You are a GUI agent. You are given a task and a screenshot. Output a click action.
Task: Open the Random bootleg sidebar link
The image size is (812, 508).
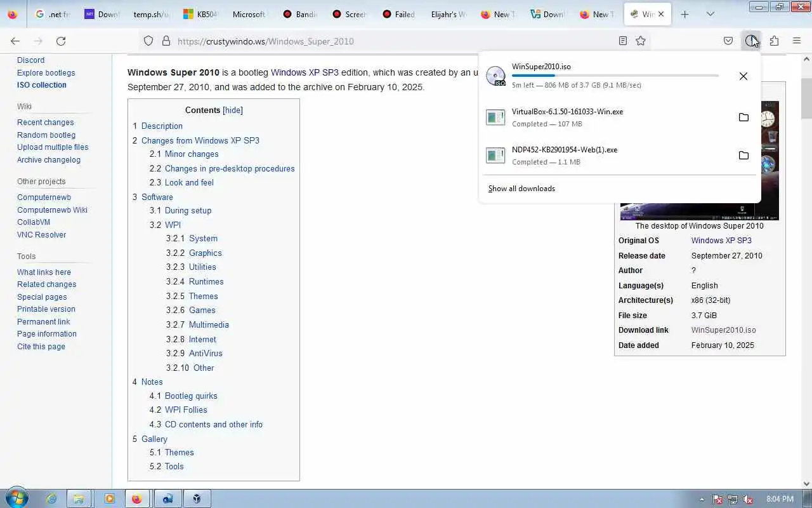pyautogui.click(x=46, y=135)
